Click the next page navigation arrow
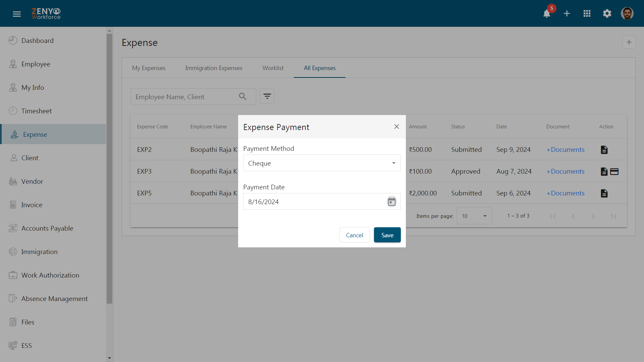 [x=593, y=216]
